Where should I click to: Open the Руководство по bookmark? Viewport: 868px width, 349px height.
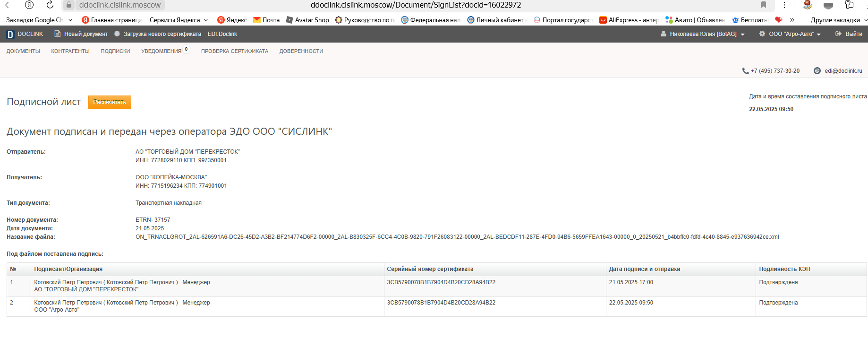pyautogui.click(x=365, y=20)
